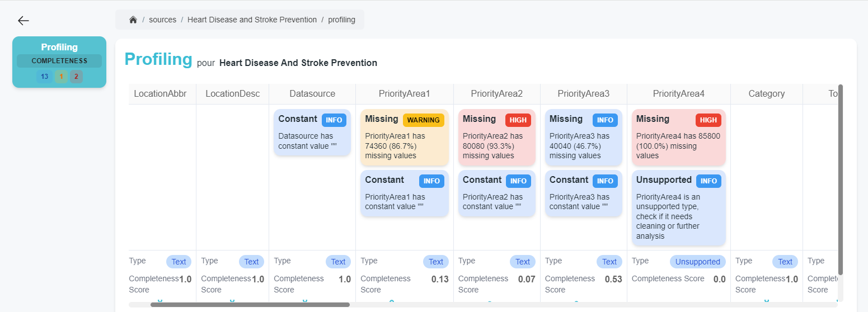Viewport: 868px width, 312px height.
Task: Click the red 2 high count badge
Action: coord(76,77)
